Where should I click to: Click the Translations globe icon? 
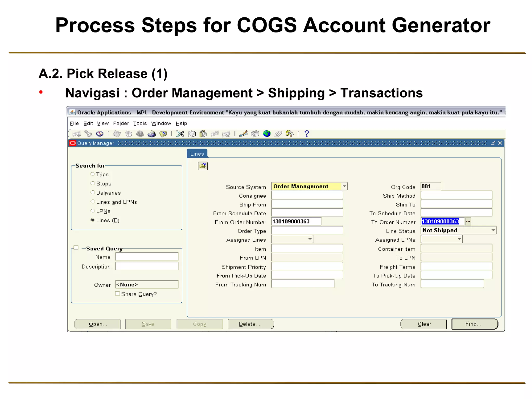(x=267, y=134)
